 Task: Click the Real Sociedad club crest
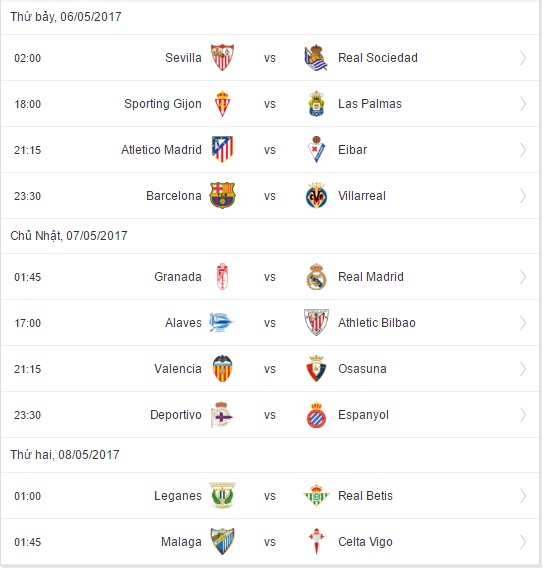point(316,58)
